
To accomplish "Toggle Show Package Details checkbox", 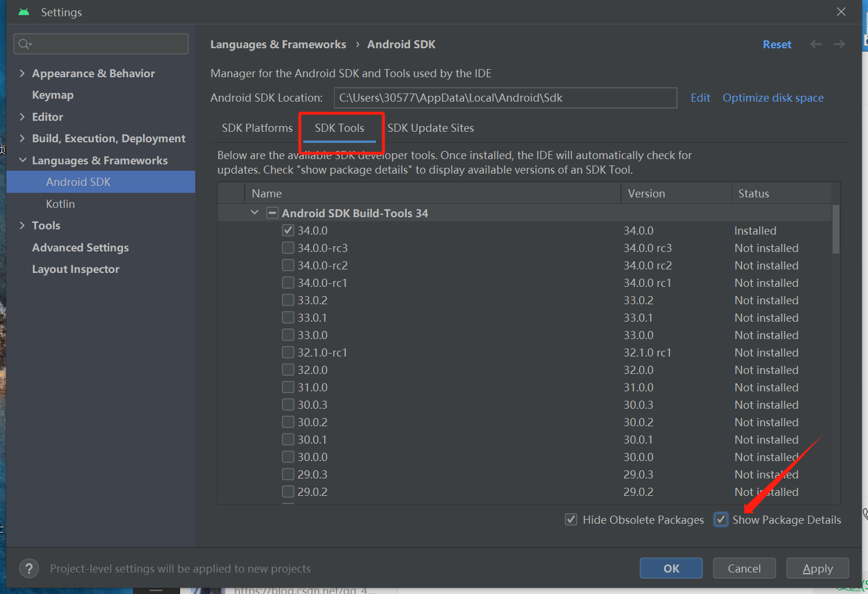I will [721, 520].
